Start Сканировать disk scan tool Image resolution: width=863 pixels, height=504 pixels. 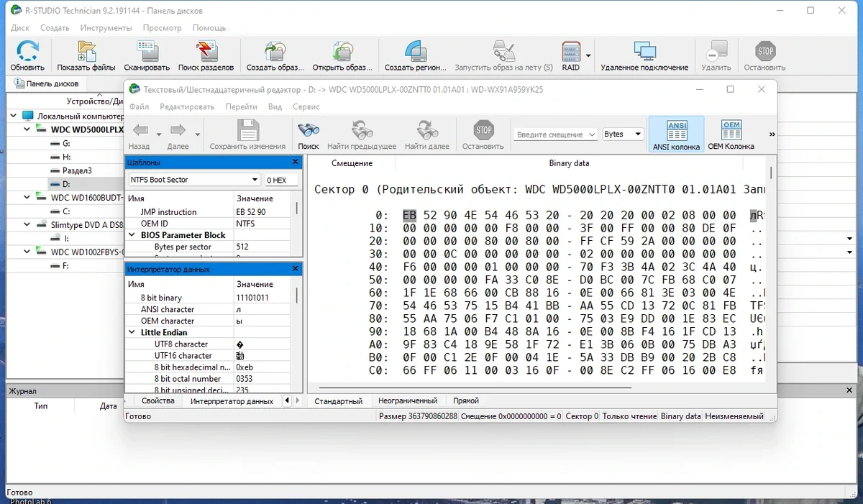click(x=147, y=52)
